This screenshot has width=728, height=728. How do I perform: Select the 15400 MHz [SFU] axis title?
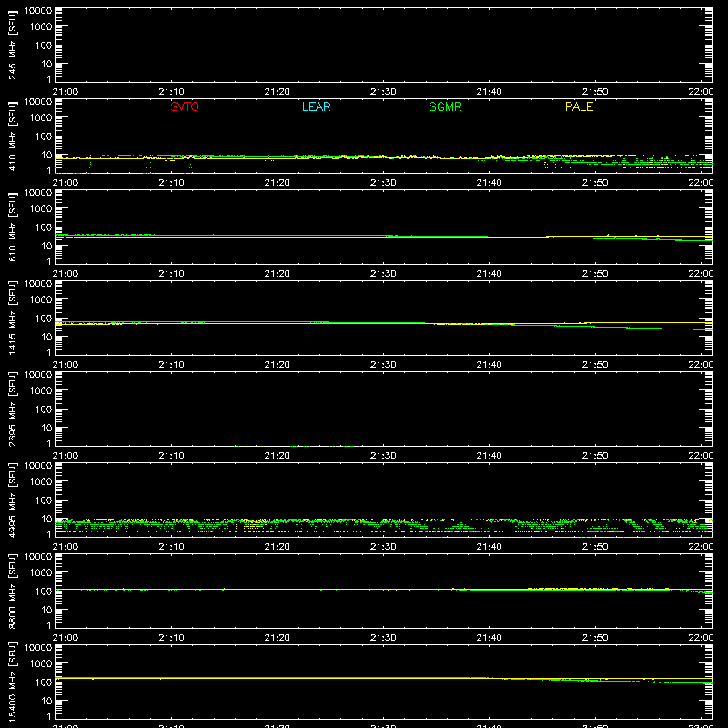13,682
